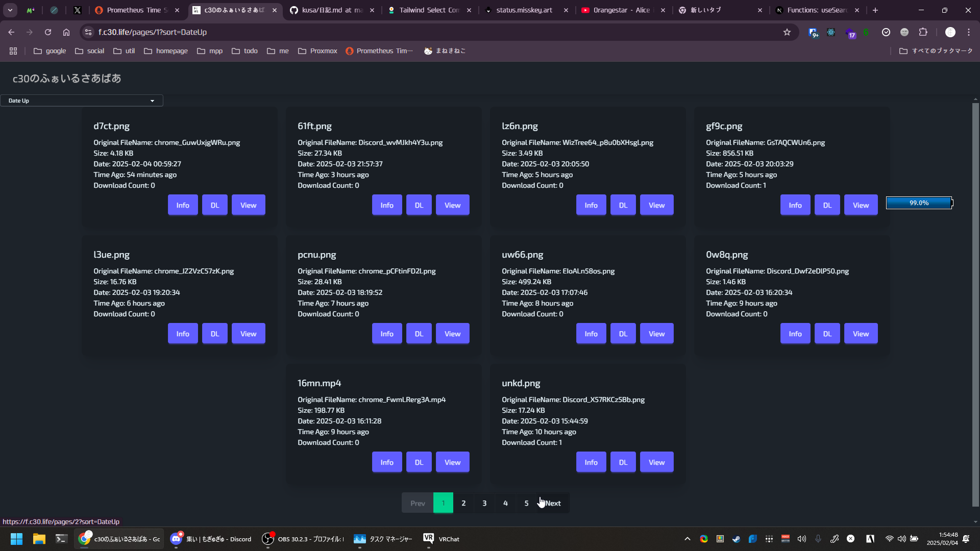Click the page vertical scrollbar

tap(975, 306)
